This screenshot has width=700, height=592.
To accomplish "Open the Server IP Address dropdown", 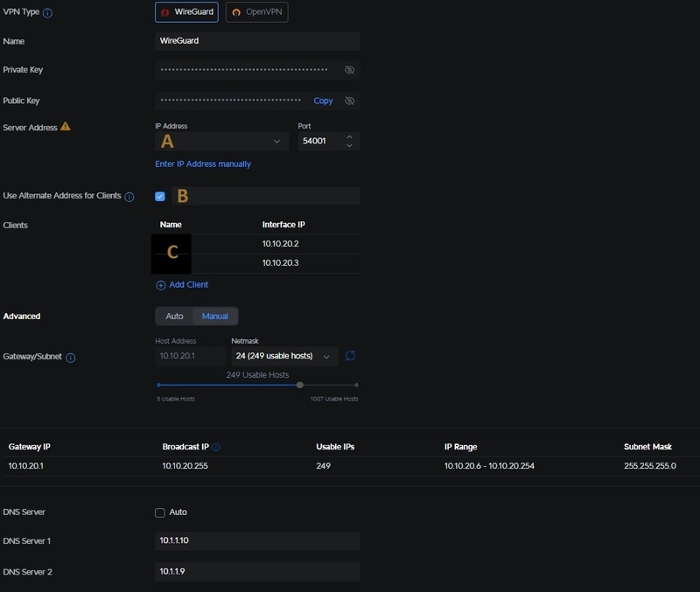I will 221,142.
